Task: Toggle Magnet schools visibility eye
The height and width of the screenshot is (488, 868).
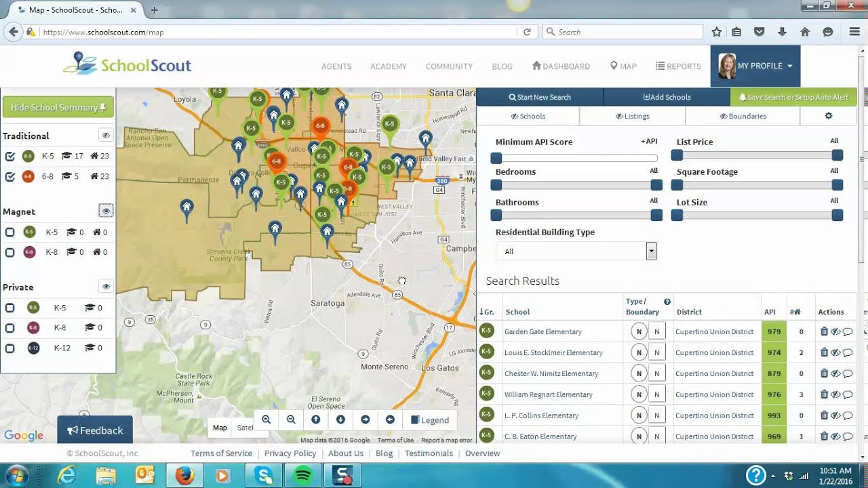Action: coord(106,211)
